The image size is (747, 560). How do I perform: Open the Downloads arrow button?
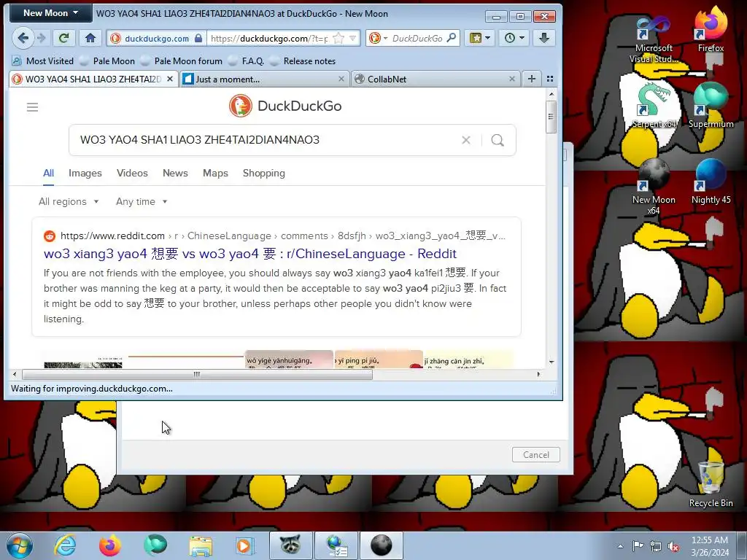click(x=544, y=38)
